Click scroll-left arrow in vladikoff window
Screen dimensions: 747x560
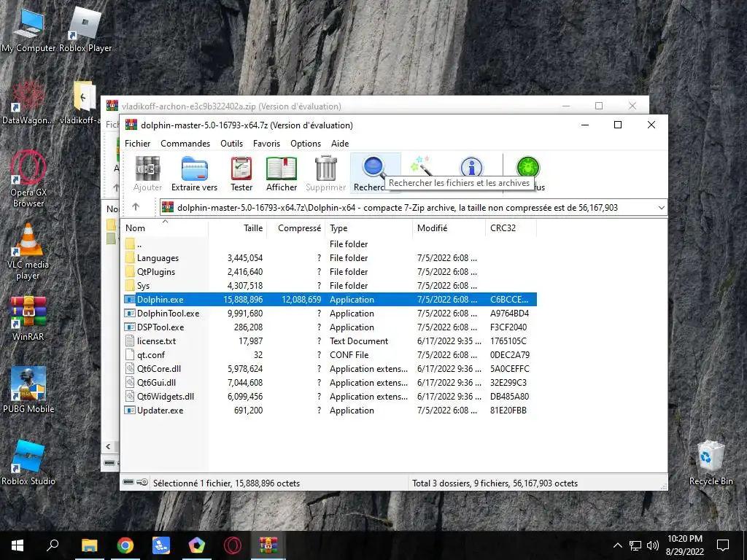pyautogui.click(x=109, y=446)
